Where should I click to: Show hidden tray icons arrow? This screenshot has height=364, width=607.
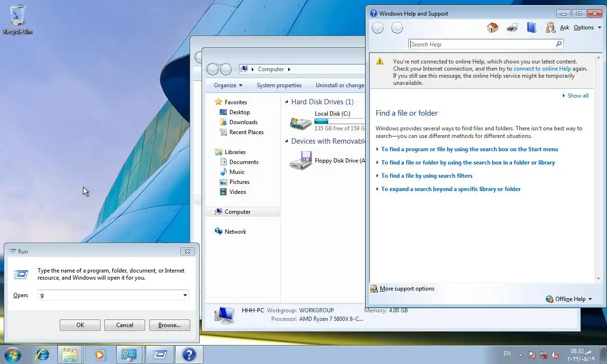[520, 355]
